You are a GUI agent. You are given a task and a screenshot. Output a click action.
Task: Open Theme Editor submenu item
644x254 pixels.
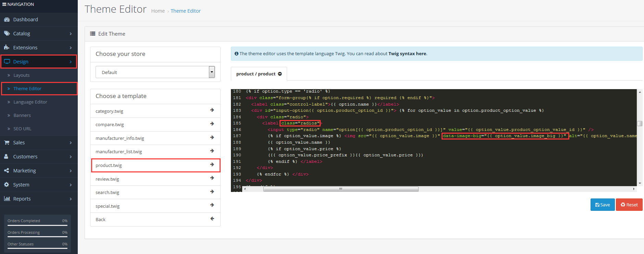[39, 88]
